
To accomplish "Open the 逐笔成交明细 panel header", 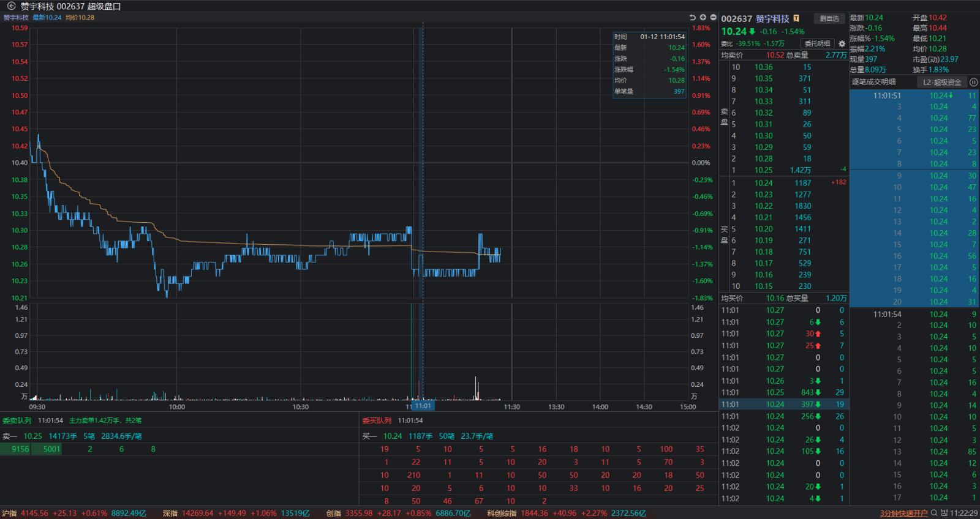I will pyautogui.click(x=873, y=82).
